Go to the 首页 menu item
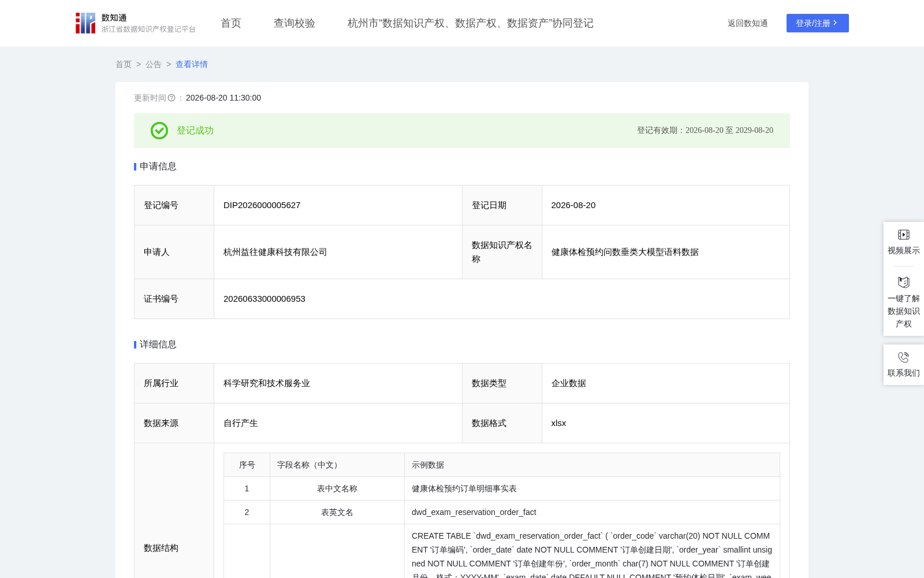Viewport: 924px width, 578px height. (231, 23)
